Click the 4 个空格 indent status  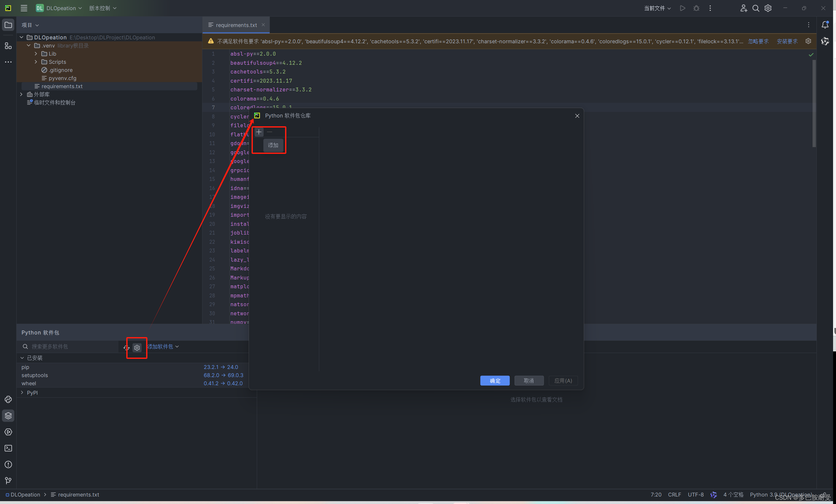pos(733,495)
